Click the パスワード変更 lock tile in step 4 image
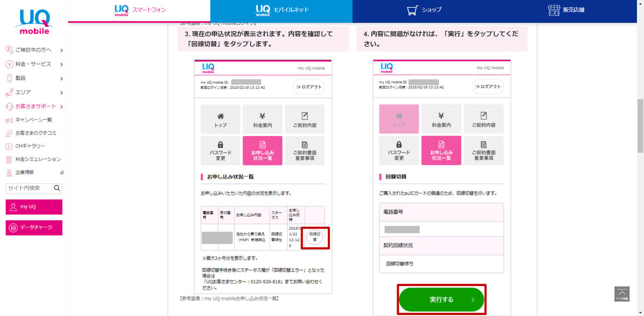This screenshot has width=644, height=316. point(399,150)
